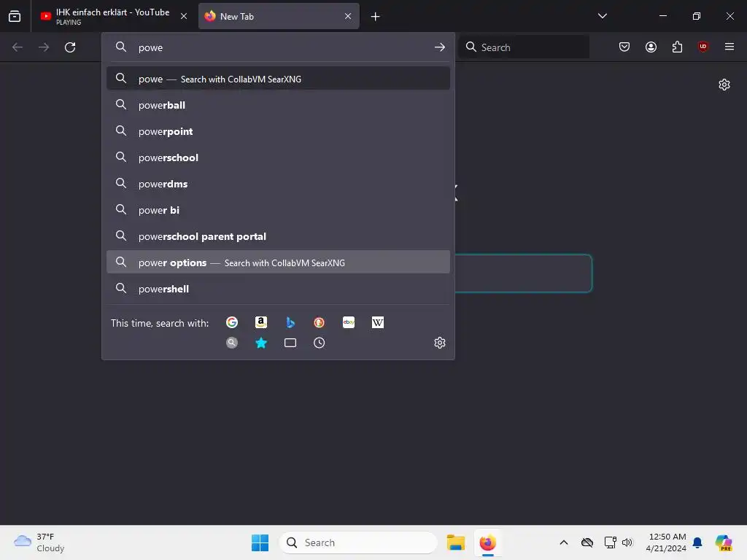747x560 pixels.
Task: Open search settings gear in dropdown
Action: coord(440,343)
